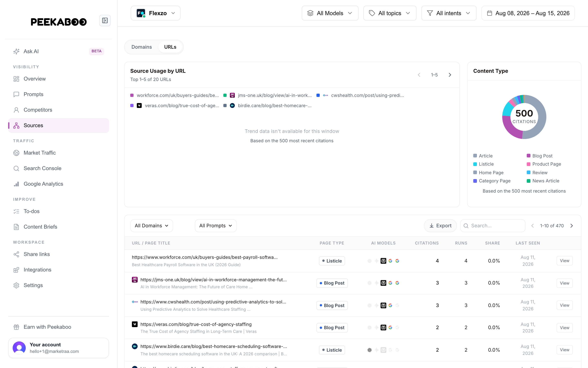The image size is (588, 368).
Task: Click the Ask AI sparkle icon
Action: click(x=16, y=51)
